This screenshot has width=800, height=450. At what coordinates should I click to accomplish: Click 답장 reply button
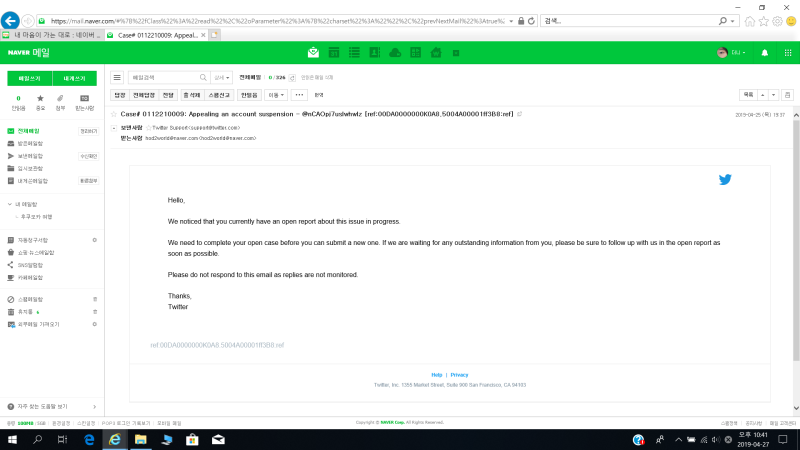click(119, 95)
